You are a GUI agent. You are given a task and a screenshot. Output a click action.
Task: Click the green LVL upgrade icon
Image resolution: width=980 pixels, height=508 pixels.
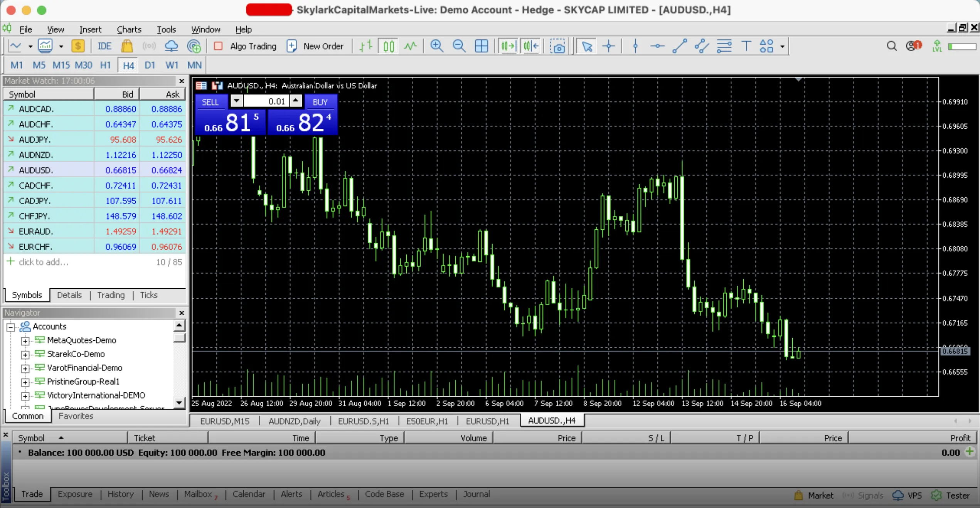pyautogui.click(x=937, y=46)
